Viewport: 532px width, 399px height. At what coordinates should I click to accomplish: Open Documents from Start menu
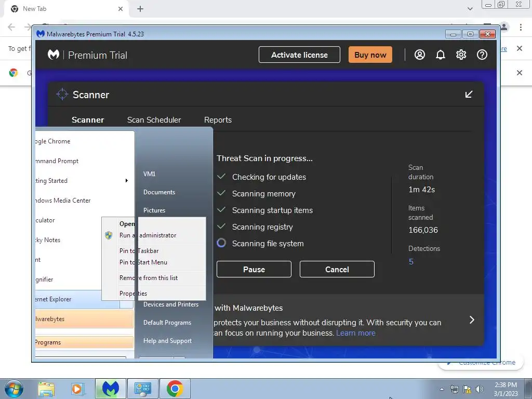(159, 192)
